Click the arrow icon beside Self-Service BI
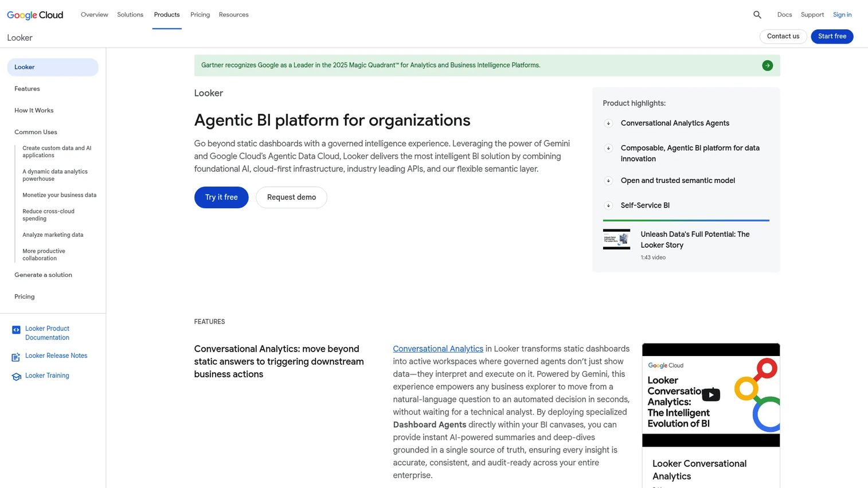 pyautogui.click(x=608, y=205)
